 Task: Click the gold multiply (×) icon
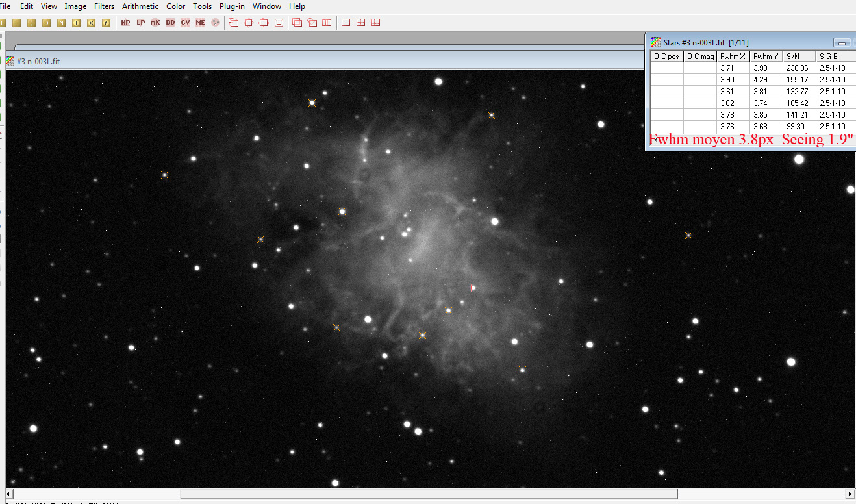(91, 23)
